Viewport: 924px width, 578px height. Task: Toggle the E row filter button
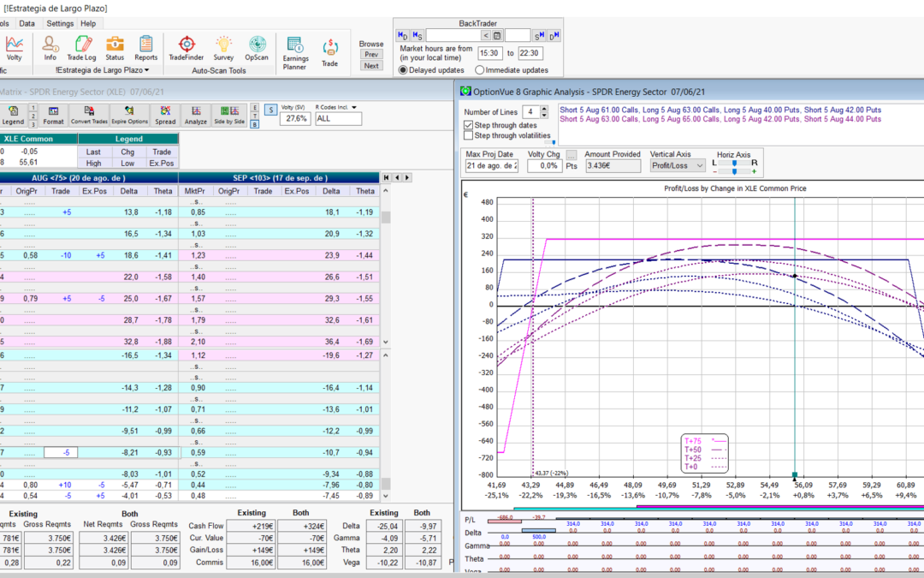[x=255, y=108]
